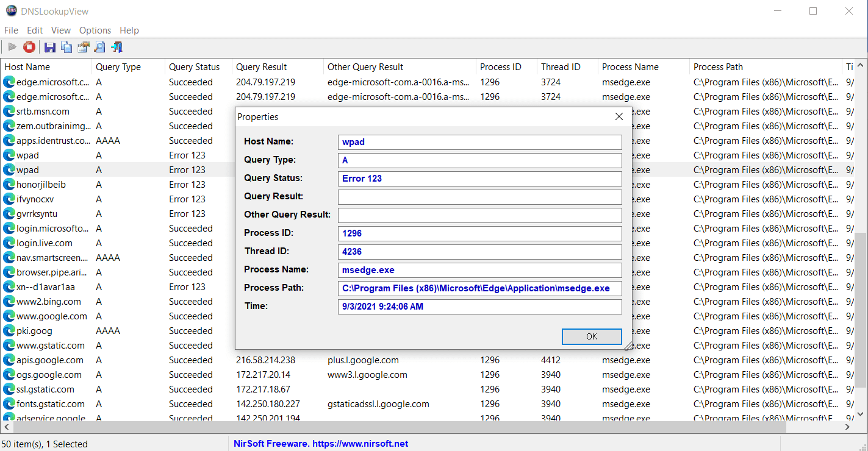This screenshot has height=451, width=868.
Task: Click the greyed-out Start tracing play icon
Action: pos(12,47)
